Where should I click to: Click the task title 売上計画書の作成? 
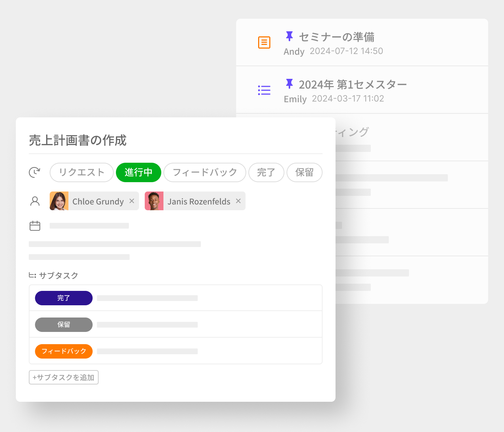click(x=78, y=140)
